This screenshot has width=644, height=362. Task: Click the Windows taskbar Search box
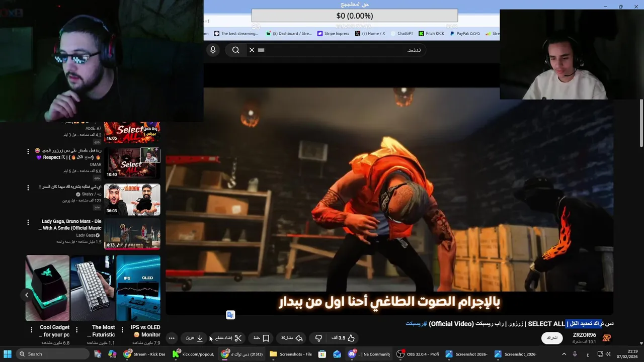(52, 354)
